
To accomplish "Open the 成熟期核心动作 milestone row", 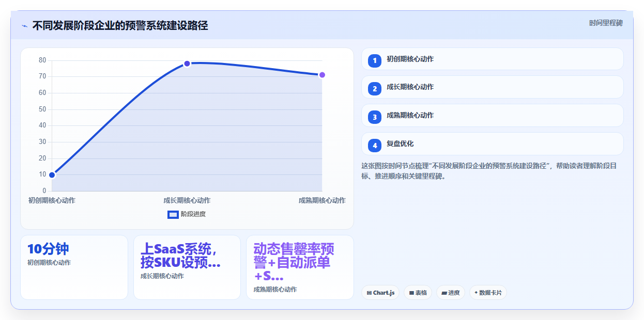I will click(x=493, y=115).
